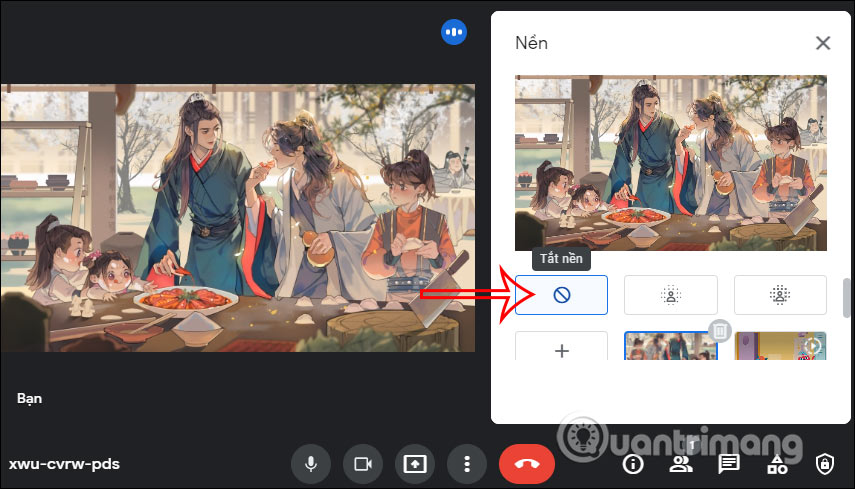Close the Nền background panel
855x489 pixels.
point(823,43)
